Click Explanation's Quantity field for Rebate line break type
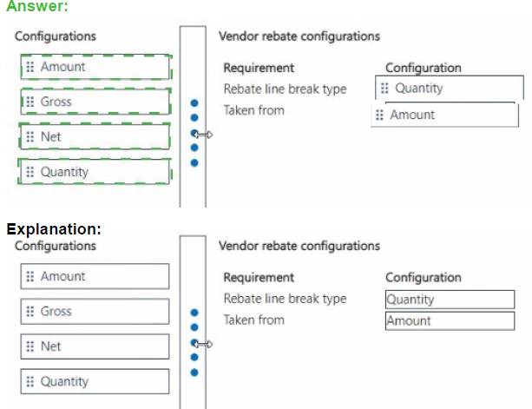This screenshot has width=532, height=409. (x=449, y=300)
